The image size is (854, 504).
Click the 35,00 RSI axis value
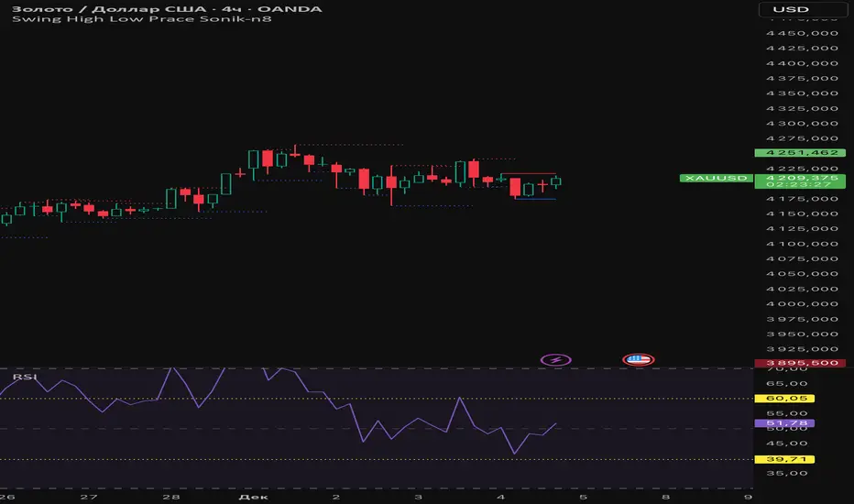(x=787, y=473)
